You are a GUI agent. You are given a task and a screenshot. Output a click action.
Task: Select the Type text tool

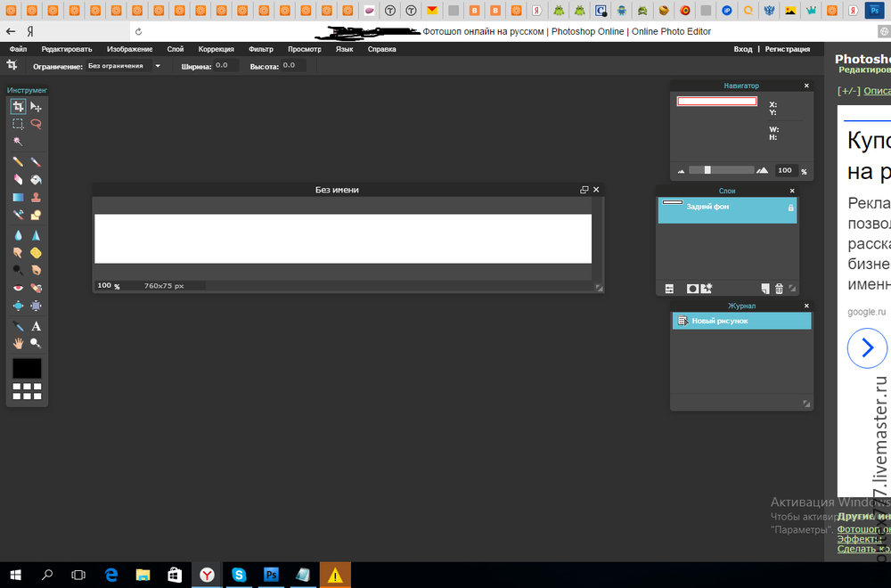point(36,326)
